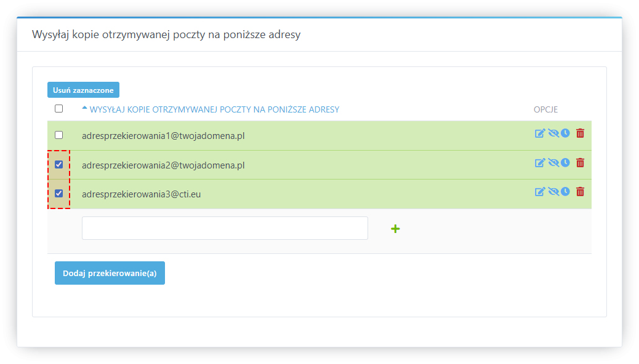Click the green plus icon beside the input

click(395, 229)
